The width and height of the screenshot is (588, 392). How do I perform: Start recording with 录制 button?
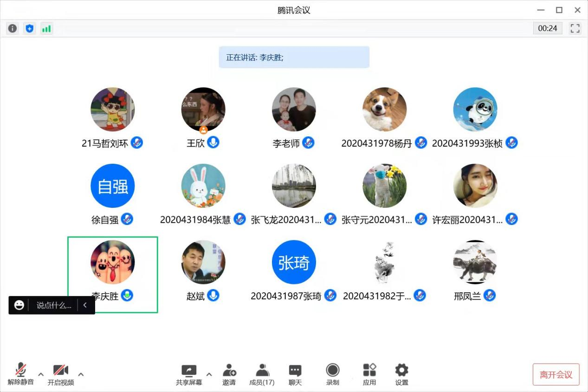tap(332, 374)
